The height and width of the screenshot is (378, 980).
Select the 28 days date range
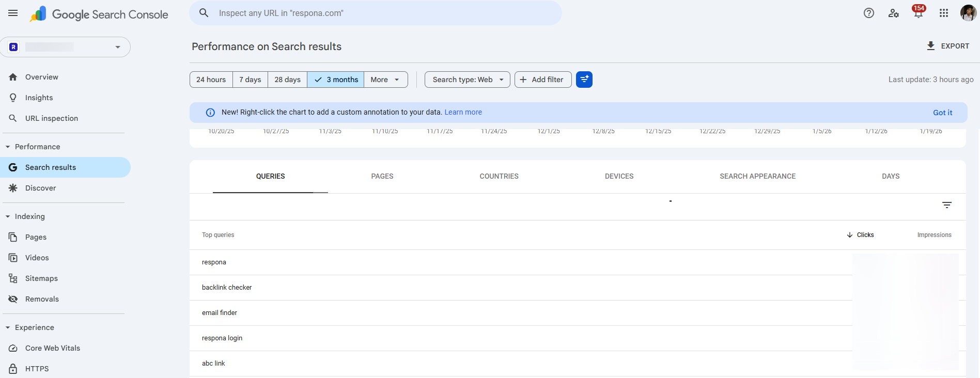tap(288, 80)
